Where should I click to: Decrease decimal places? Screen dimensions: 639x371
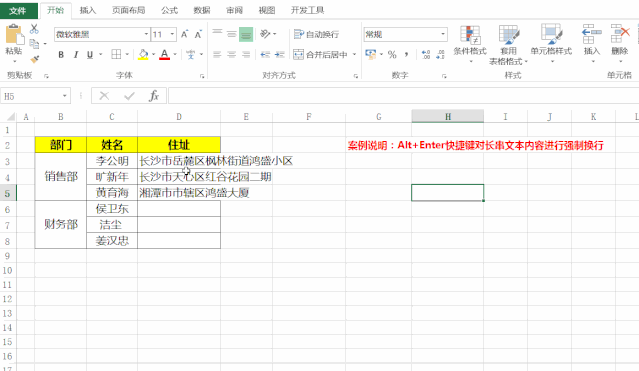(x=440, y=54)
